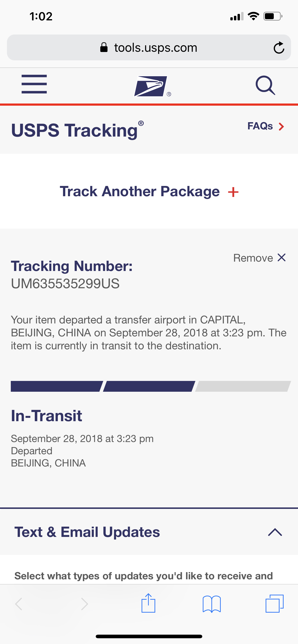Tap the Safari forward arrow
Screen dimensions: 298x644
pyautogui.click(x=85, y=604)
